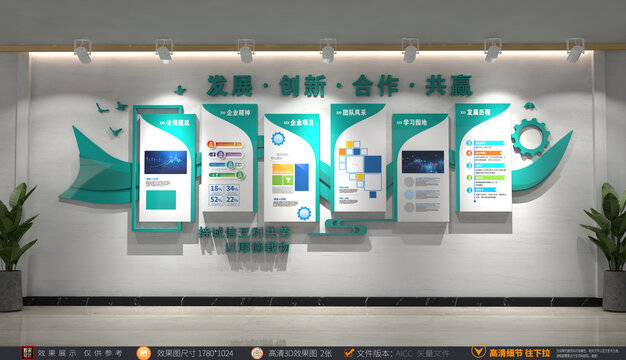
Task: Click the 企业精神 panel title
Action: coord(238,113)
